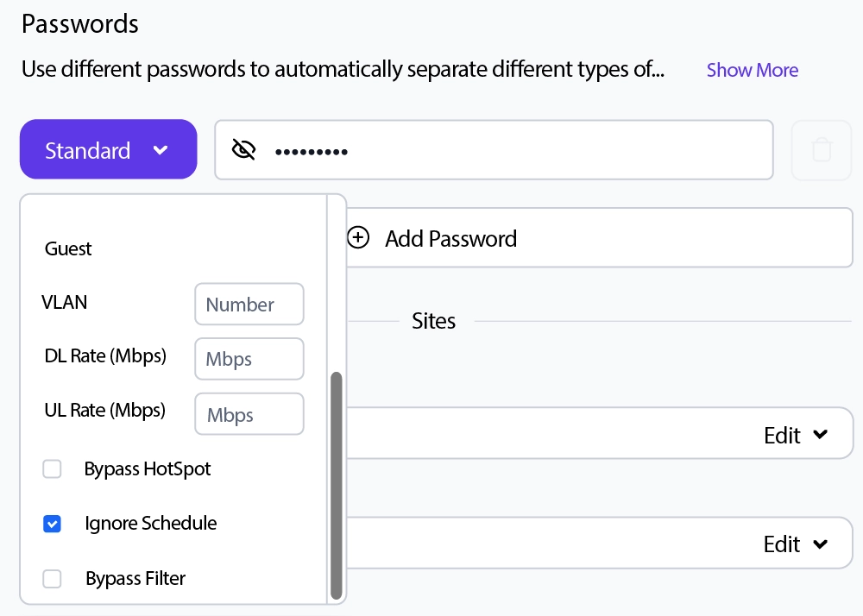Expand the first Edit dropdown under Sites
Screen dimensions: 863x616
pyautogui.click(x=795, y=434)
